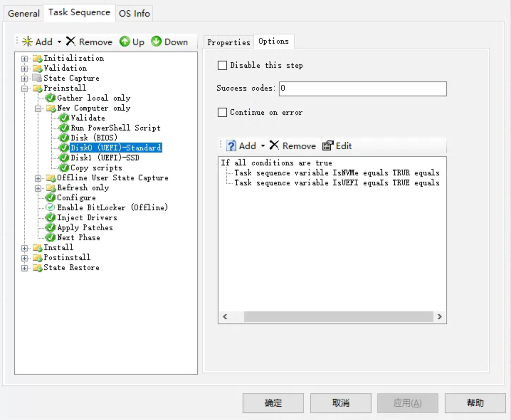Move step down with green Down arrow
The image size is (511, 420).
[x=156, y=41]
